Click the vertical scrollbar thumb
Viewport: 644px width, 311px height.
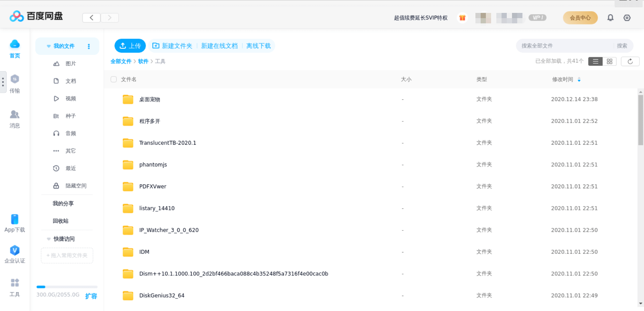point(641,120)
